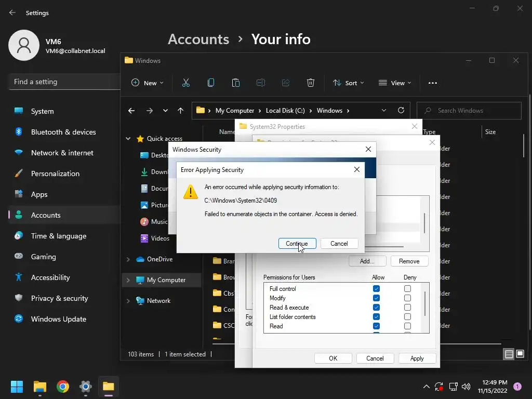Expand the address bar history dropdown
The image size is (532, 399).
[384, 111]
